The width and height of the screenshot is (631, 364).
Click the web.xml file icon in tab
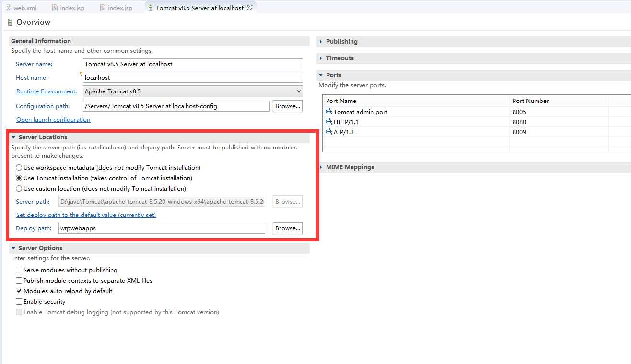coord(8,8)
